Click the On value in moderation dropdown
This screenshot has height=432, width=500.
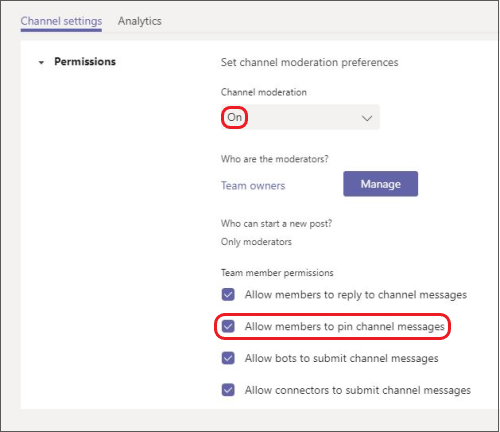(x=234, y=117)
